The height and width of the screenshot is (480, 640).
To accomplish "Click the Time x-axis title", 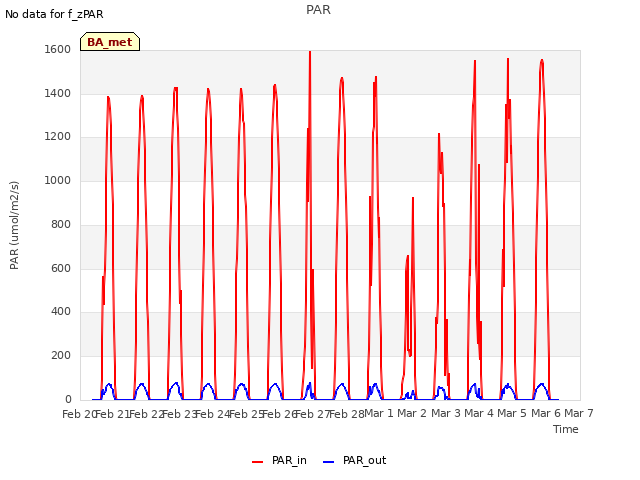I will pyautogui.click(x=566, y=429).
